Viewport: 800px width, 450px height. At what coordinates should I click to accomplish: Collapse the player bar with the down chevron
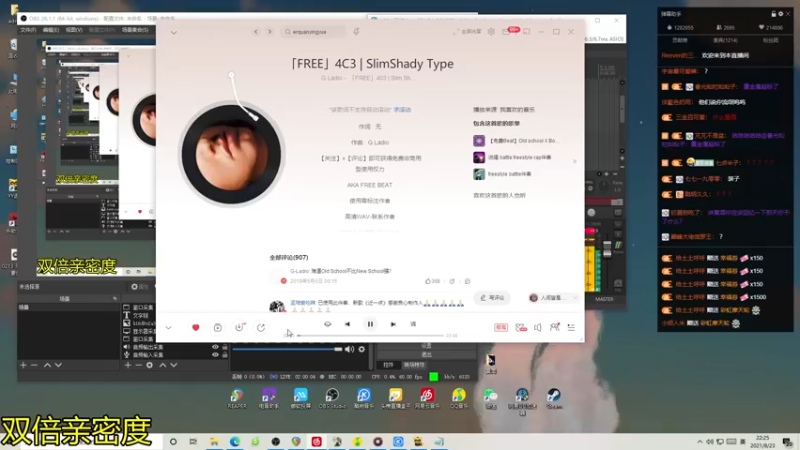coord(168,328)
